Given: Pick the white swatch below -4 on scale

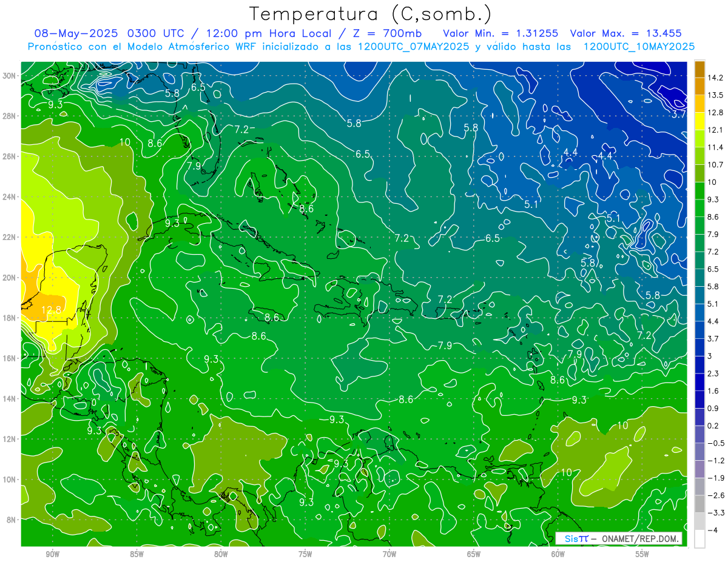Looking at the screenshot, I should [x=699, y=538].
